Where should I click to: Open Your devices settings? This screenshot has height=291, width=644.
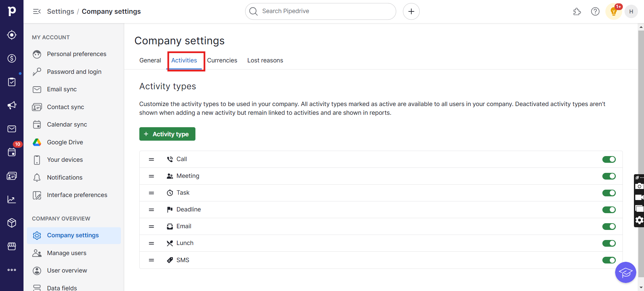(74, 160)
